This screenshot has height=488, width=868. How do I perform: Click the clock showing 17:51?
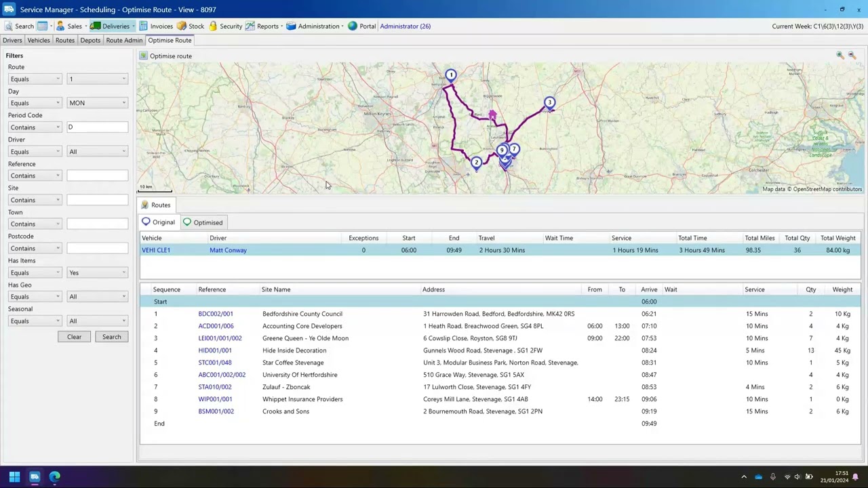pyautogui.click(x=842, y=473)
